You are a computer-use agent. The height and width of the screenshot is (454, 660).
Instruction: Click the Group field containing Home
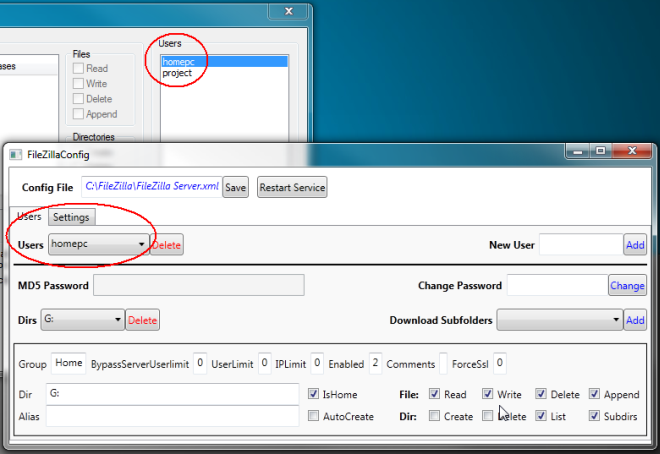pyautogui.click(x=69, y=363)
